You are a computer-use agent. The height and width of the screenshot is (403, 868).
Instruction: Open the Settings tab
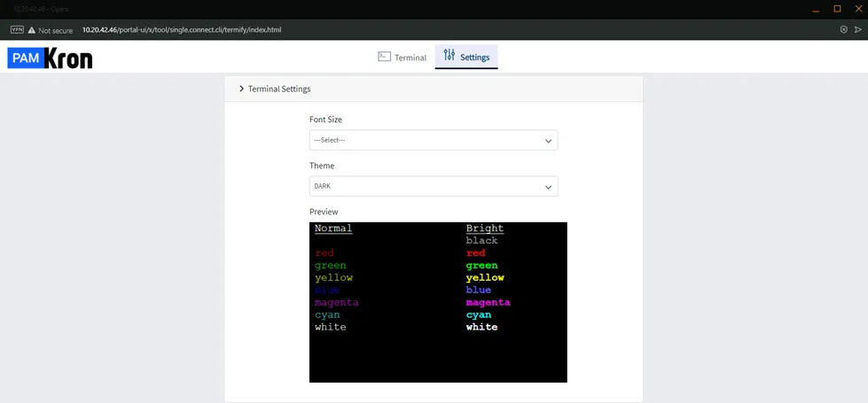pos(466,57)
